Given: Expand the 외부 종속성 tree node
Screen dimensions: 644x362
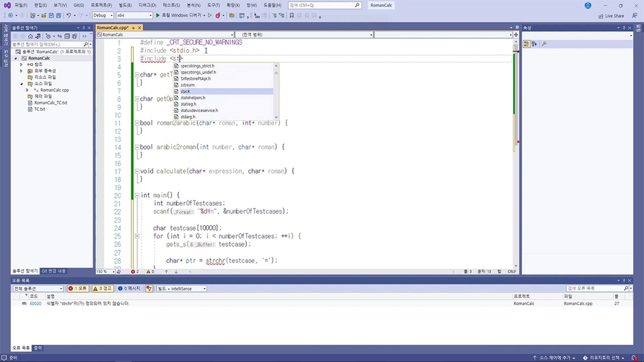Looking at the screenshot, I should tap(21, 71).
